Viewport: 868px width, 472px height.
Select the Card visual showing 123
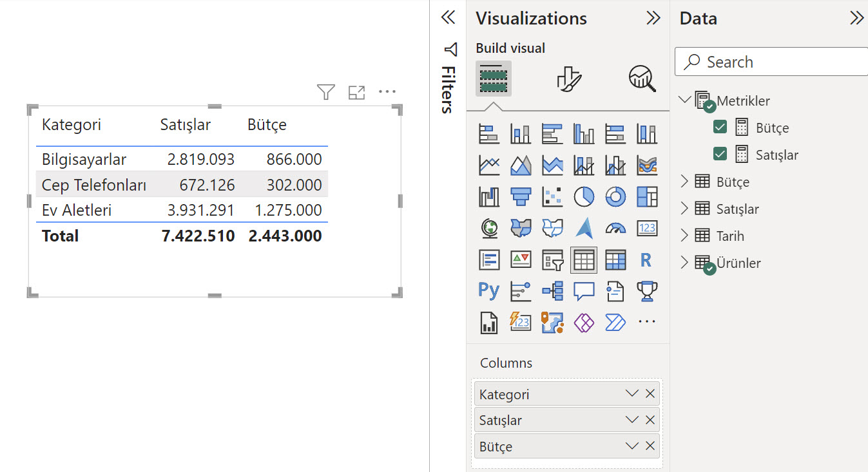tap(647, 228)
